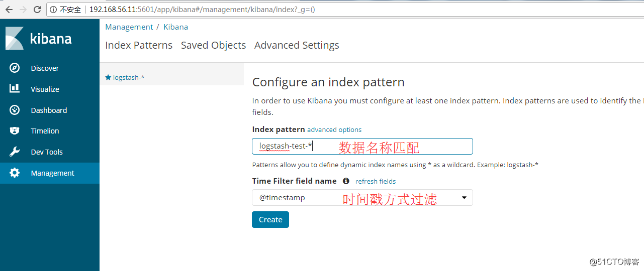644x271 pixels.
Task: Click the browser address bar URL
Action: point(202,10)
